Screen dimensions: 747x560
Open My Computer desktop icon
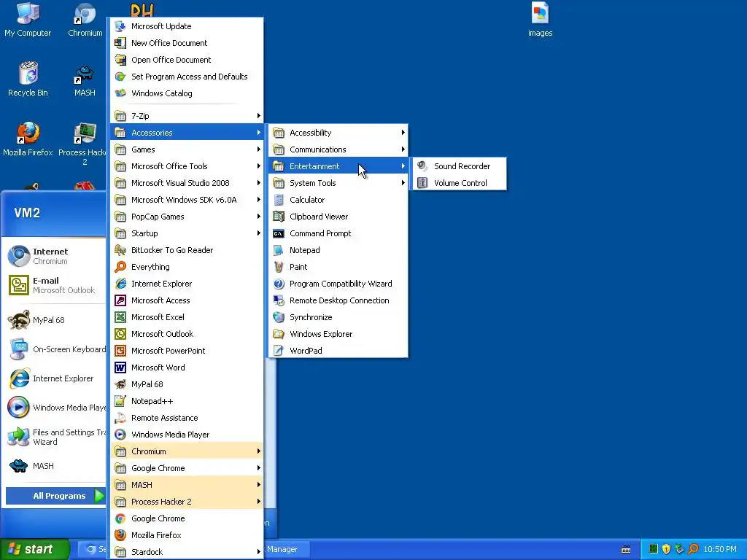(x=28, y=20)
